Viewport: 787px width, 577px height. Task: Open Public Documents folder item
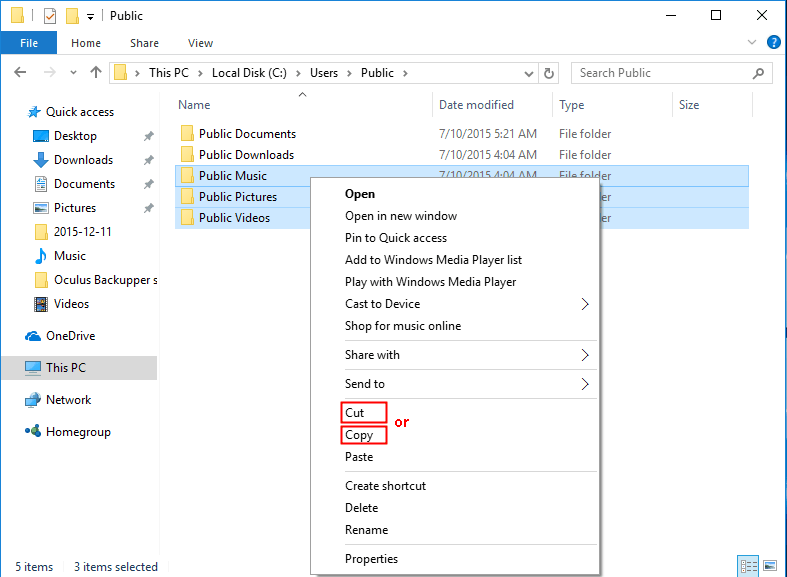[247, 134]
